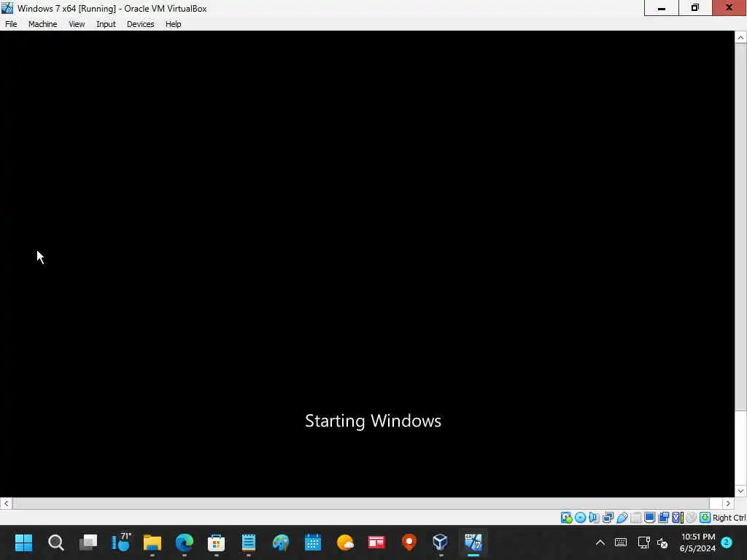Open the Weather app on the taskbar

click(x=345, y=542)
